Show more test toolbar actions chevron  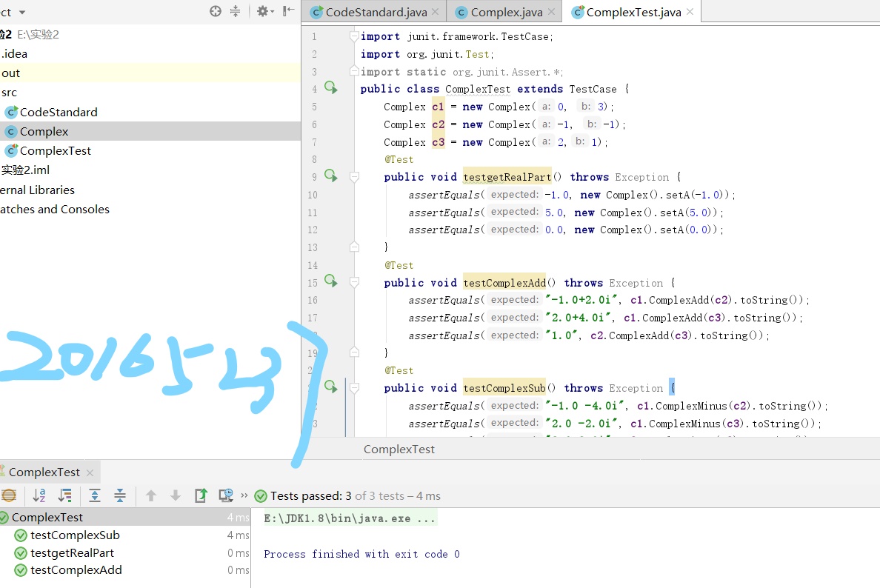point(244,495)
